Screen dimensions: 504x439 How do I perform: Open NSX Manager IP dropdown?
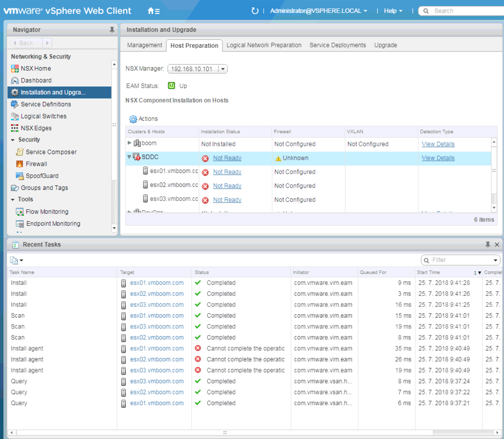[223, 69]
